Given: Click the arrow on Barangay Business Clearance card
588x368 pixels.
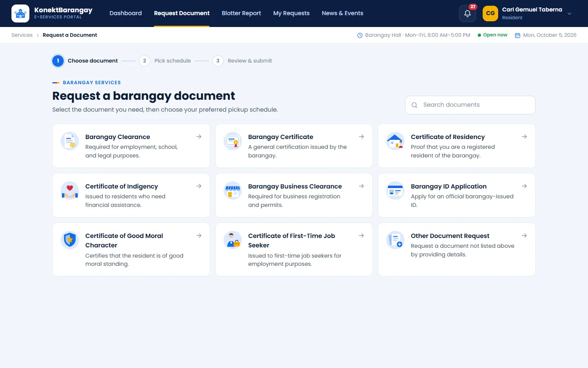Looking at the screenshot, I should [361, 186].
